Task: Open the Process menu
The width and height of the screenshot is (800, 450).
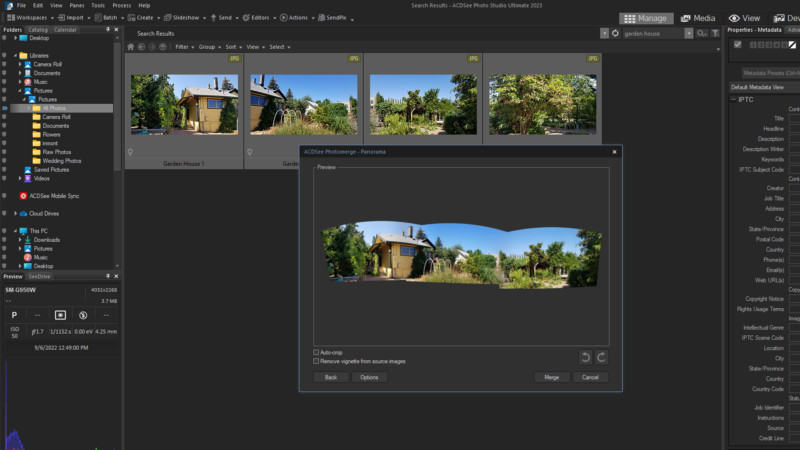Action: coord(121,6)
